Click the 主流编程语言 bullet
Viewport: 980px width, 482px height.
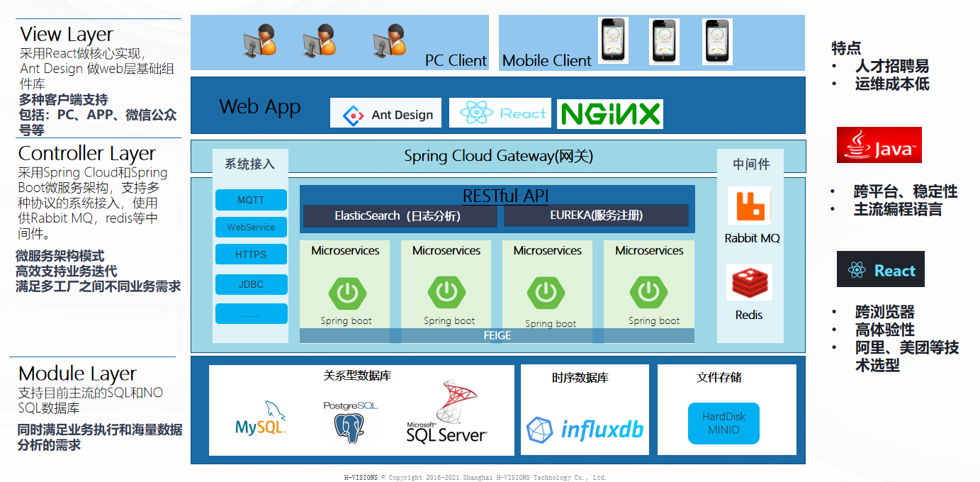(x=898, y=209)
